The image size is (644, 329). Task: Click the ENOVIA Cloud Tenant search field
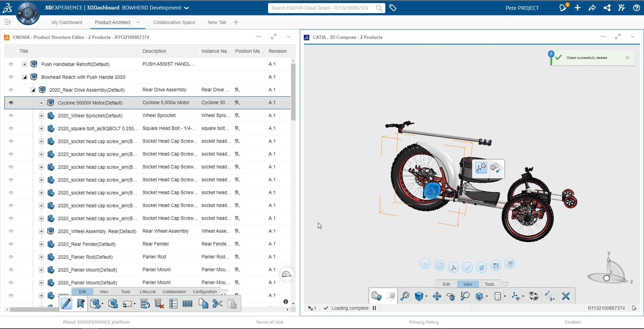click(x=322, y=8)
